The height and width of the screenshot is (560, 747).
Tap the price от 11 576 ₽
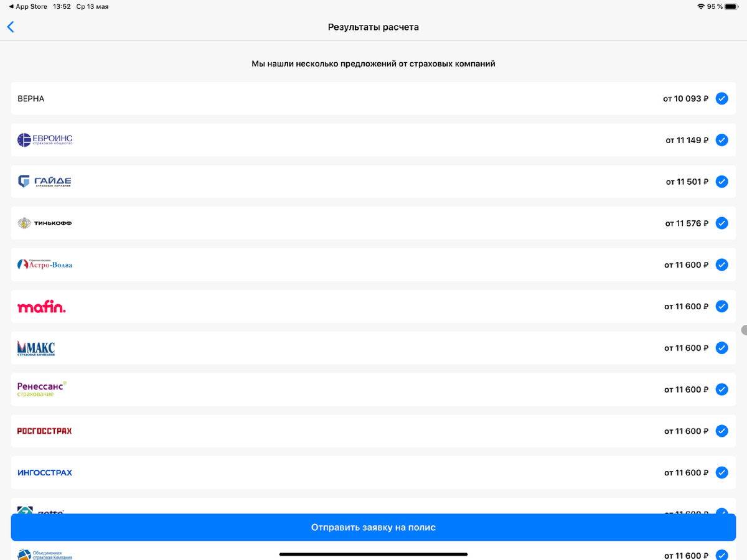[x=687, y=223]
